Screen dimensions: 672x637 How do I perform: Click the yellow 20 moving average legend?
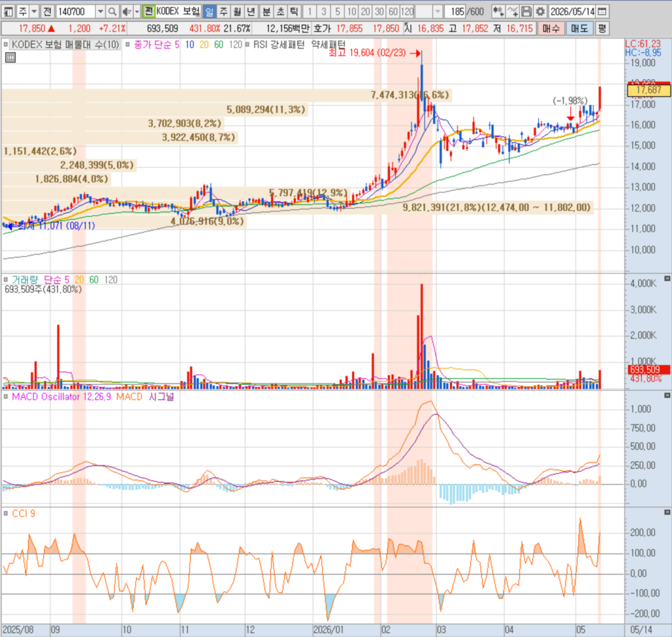click(204, 44)
